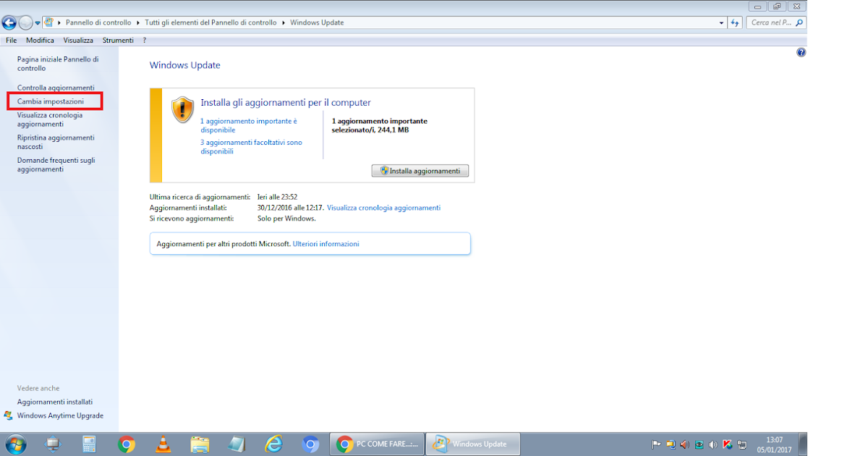This screenshot has height=456, width=868.
Task: Click 'Vedere anche' sidebar label
Action: point(38,388)
